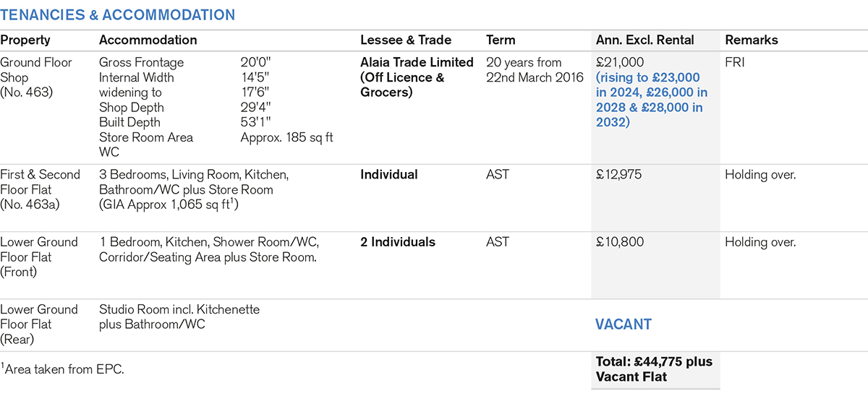
Task: Select the Property column header
Action: click(x=25, y=40)
